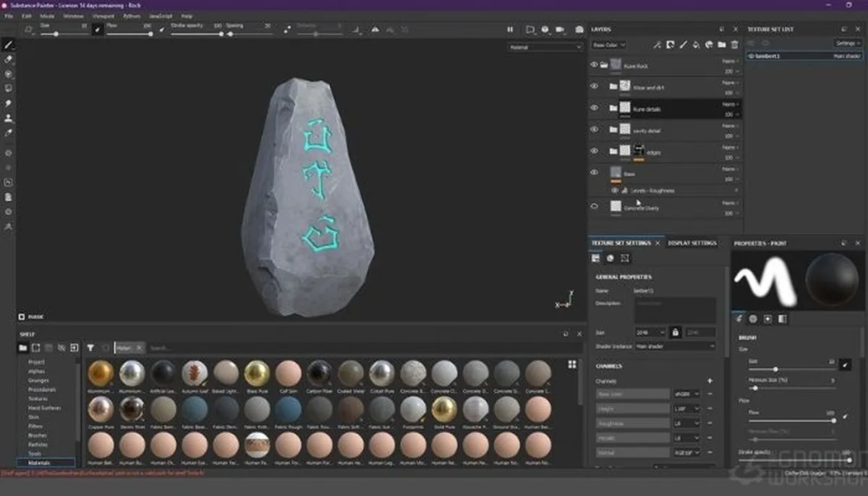Open the Edit menu
Image resolution: width=868 pixels, height=496 pixels.
[27, 15]
